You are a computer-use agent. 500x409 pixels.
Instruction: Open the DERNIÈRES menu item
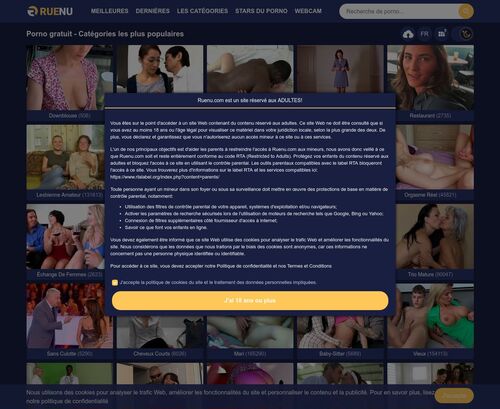[x=152, y=11]
